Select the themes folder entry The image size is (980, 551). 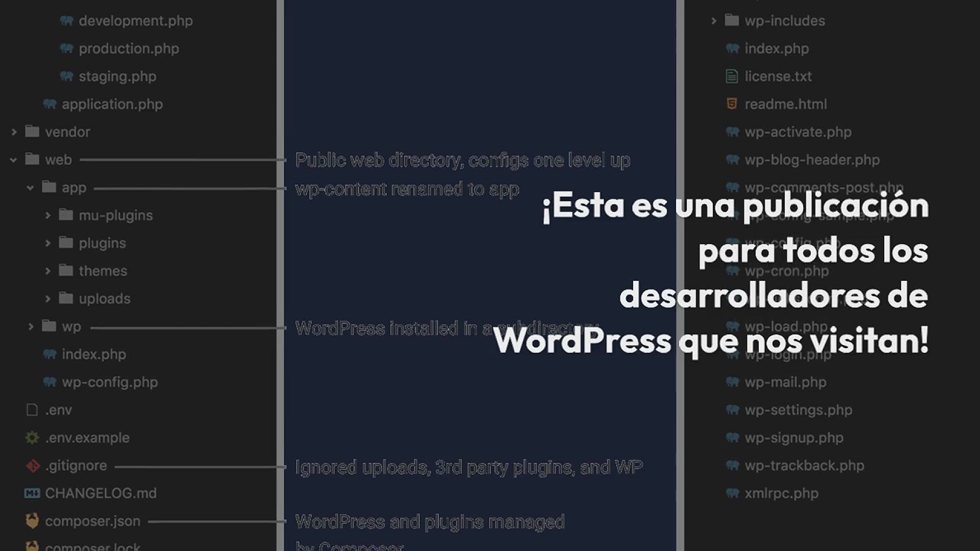click(x=103, y=271)
